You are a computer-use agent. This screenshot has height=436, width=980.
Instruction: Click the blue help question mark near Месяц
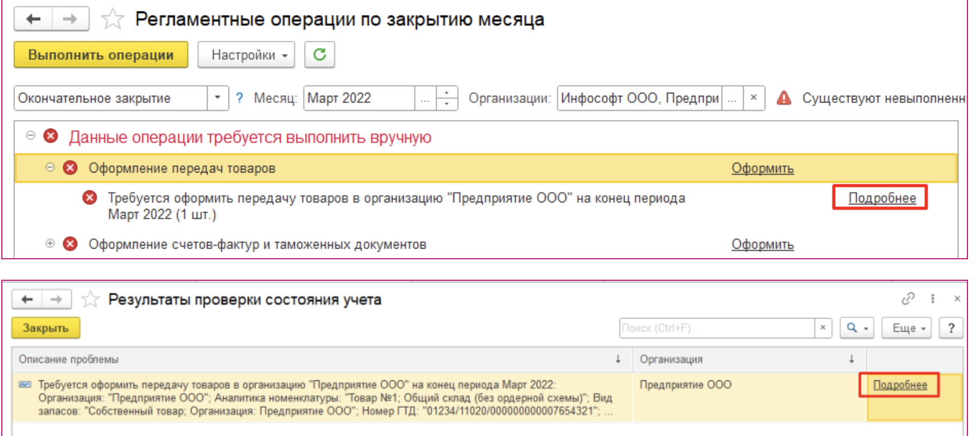pyautogui.click(x=239, y=98)
